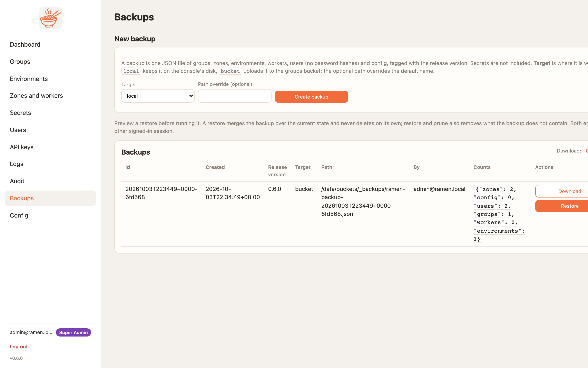Open the Dashboard page
This screenshot has height=368, width=588.
click(x=50, y=45)
